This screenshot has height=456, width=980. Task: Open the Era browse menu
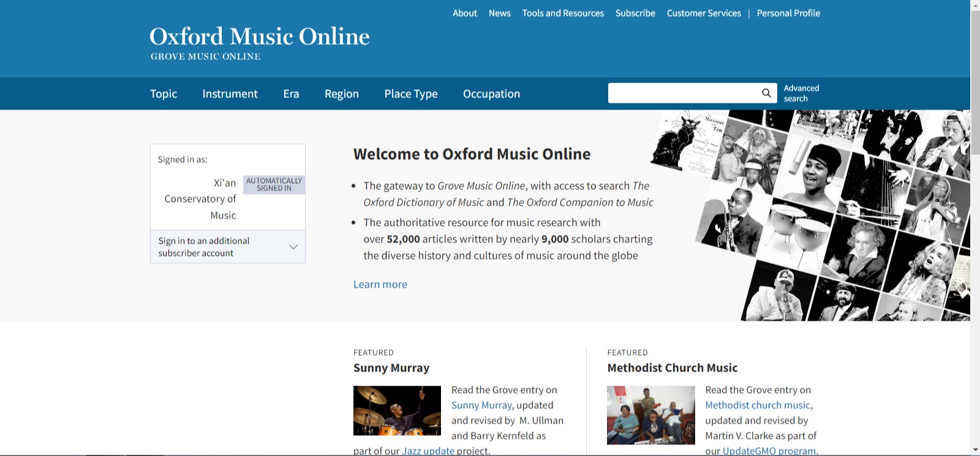291,94
